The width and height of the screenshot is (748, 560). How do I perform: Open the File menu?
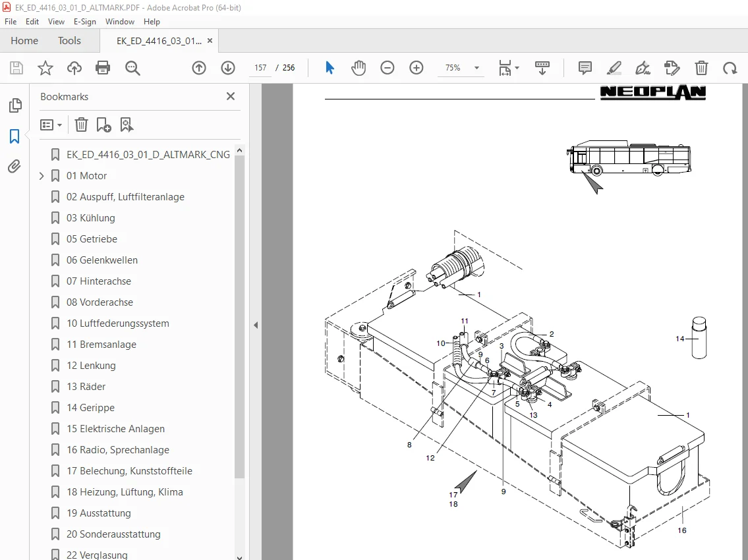pyautogui.click(x=11, y=22)
